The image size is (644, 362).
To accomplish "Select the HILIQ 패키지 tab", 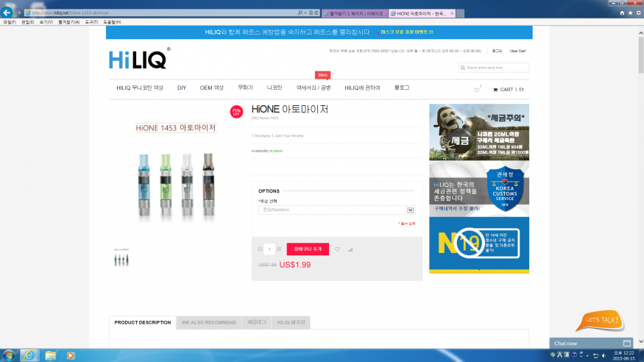I will (x=291, y=322).
